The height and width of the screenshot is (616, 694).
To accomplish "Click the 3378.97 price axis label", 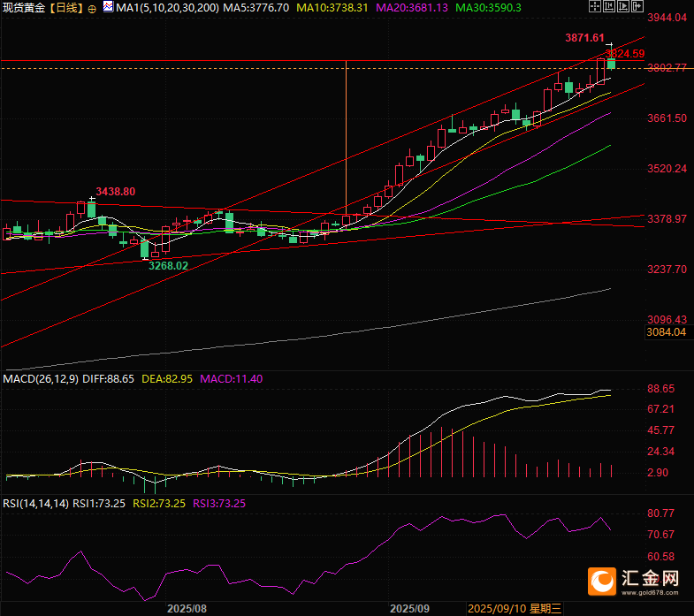I will [x=667, y=218].
